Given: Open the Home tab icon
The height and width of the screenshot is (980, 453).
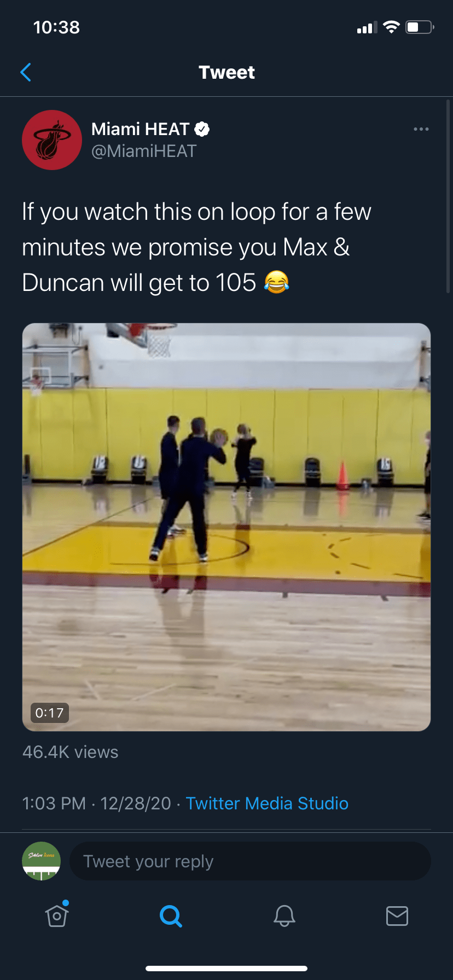Looking at the screenshot, I should [57, 915].
